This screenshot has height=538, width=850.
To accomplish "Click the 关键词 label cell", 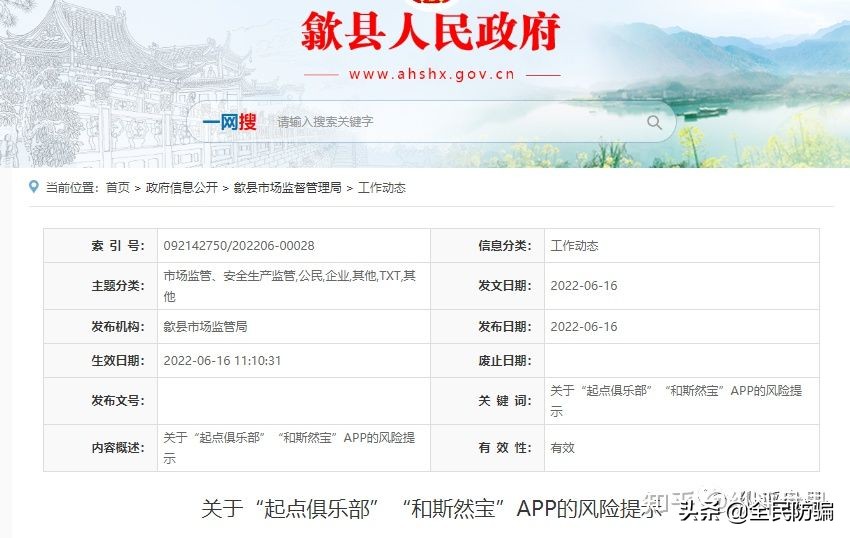I will (x=487, y=401).
